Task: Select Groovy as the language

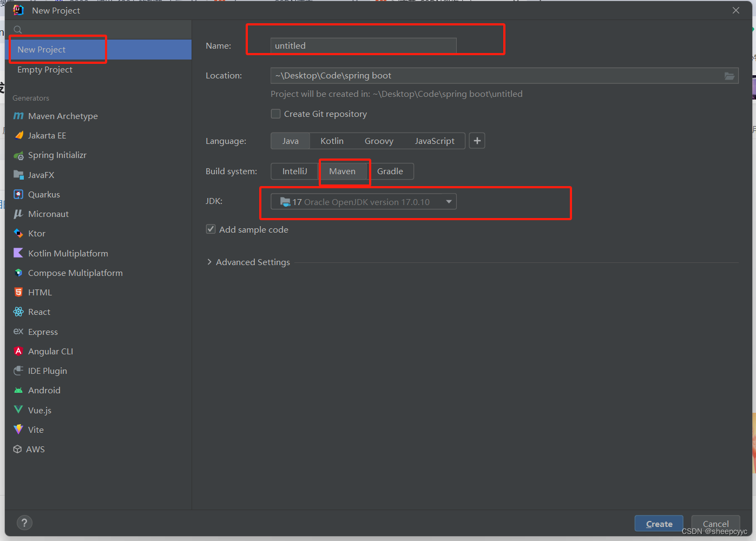Action: (x=379, y=141)
